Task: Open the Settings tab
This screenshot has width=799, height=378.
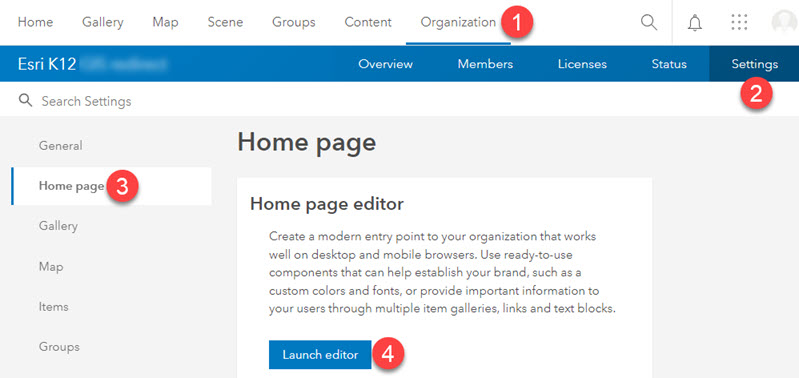Action: (755, 64)
